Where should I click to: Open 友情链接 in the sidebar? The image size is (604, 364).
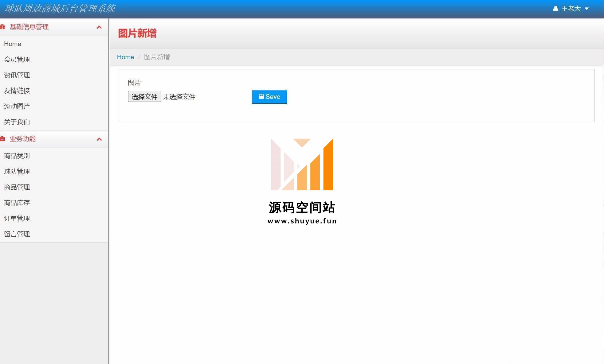(x=17, y=91)
